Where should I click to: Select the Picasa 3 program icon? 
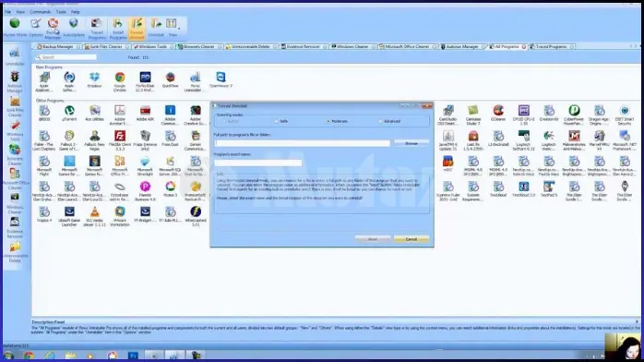pos(170,189)
